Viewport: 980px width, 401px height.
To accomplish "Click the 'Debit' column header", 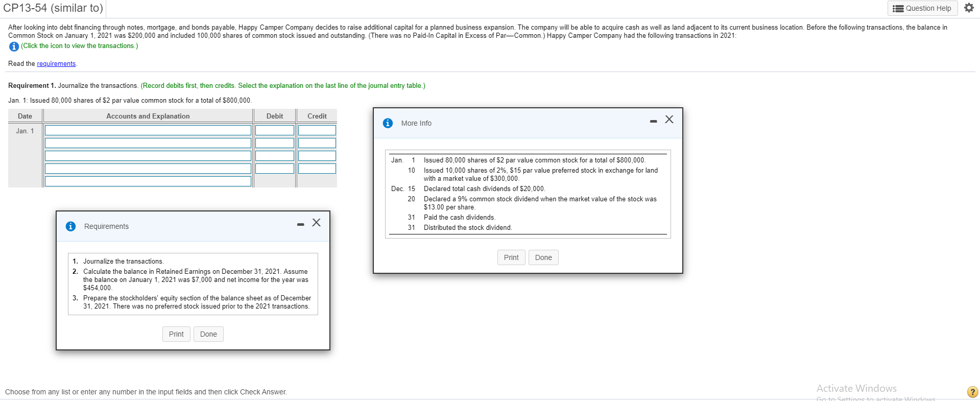I will 275,116.
